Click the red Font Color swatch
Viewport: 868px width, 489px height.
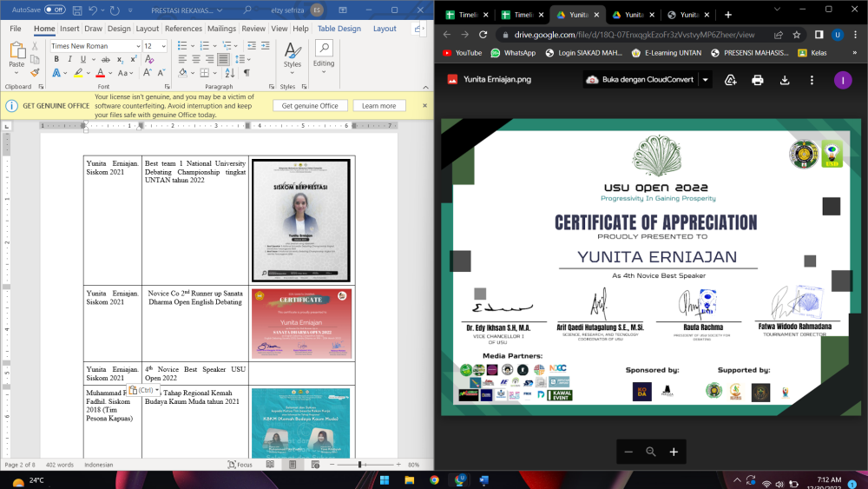100,73
